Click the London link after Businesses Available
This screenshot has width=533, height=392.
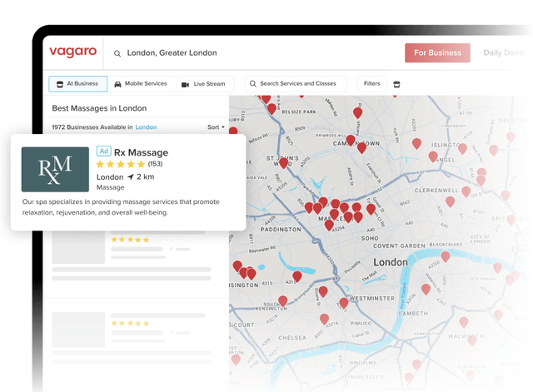tap(146, 127)
